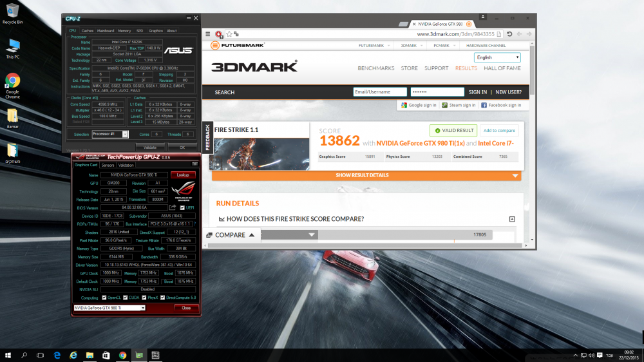Toggle the OpenCL checkbox

[104, 298]
